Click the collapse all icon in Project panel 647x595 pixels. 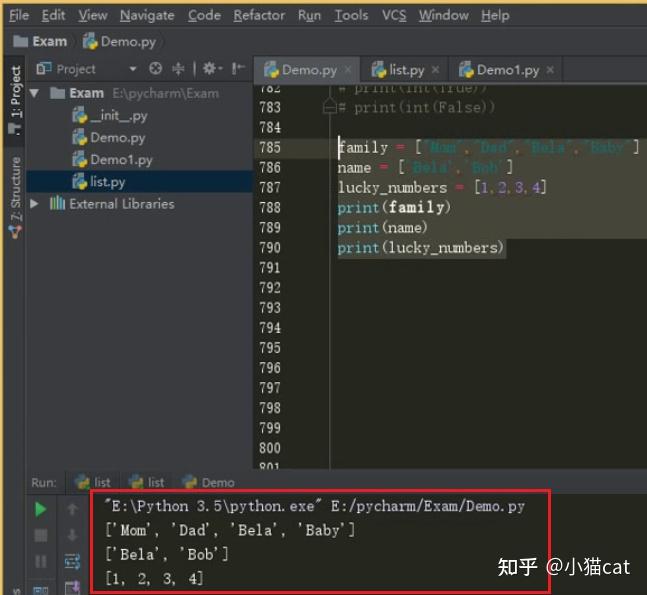[x=178, y=68]
